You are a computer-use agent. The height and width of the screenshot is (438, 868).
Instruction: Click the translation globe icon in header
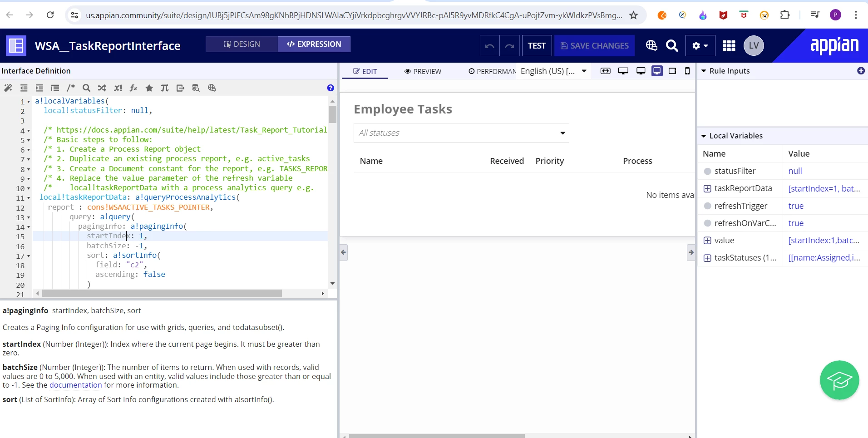(x=651, y=45)
